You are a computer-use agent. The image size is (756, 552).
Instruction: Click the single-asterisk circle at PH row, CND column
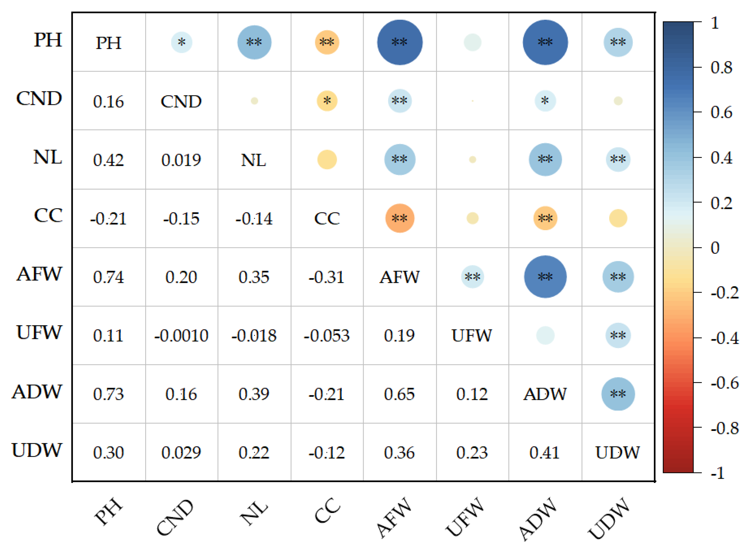pos(181,42)
